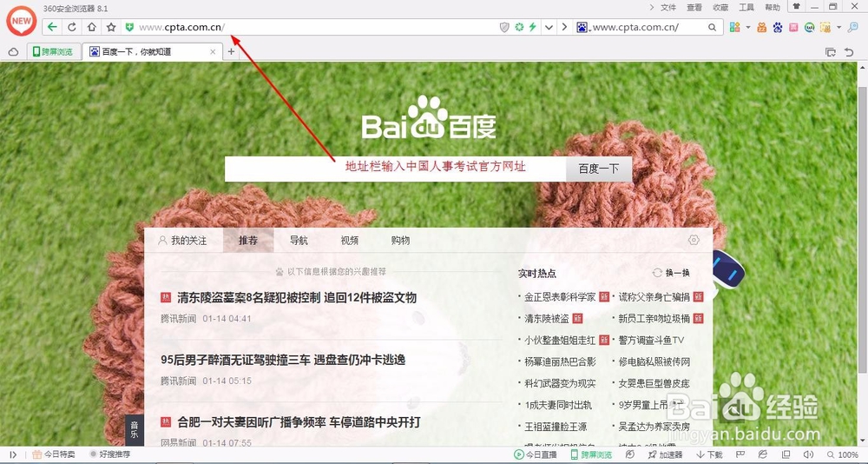This screenshot has height=464, width=868.
Task: Open the 查看 menu
Action: pos(694,7)
